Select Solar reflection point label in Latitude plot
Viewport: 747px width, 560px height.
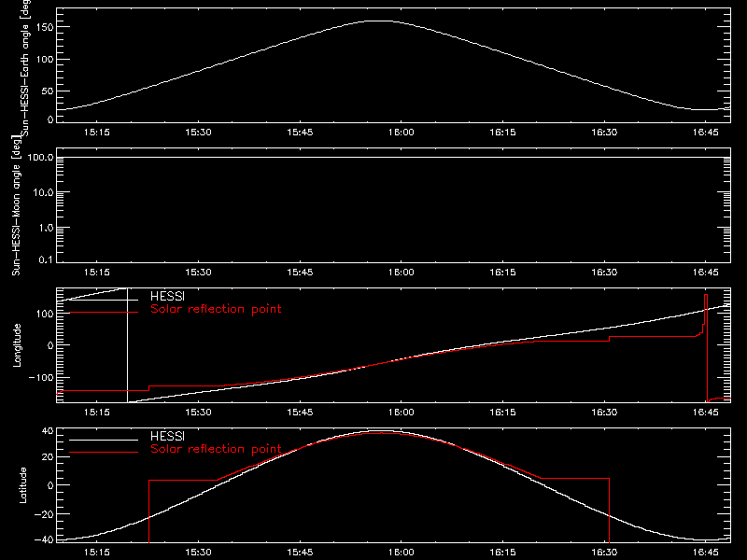pos(216,449)
